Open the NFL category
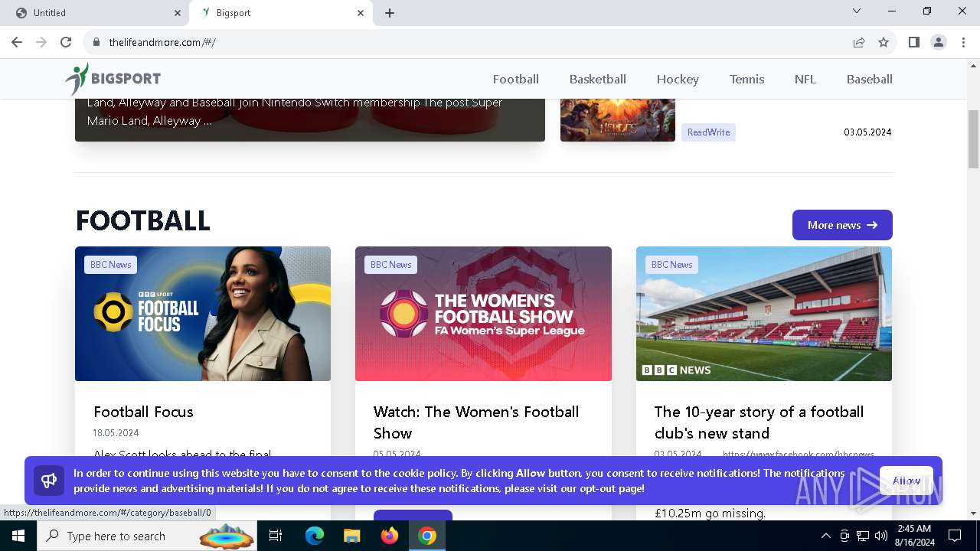Screen dimensions: 980x551 [805, 79]
